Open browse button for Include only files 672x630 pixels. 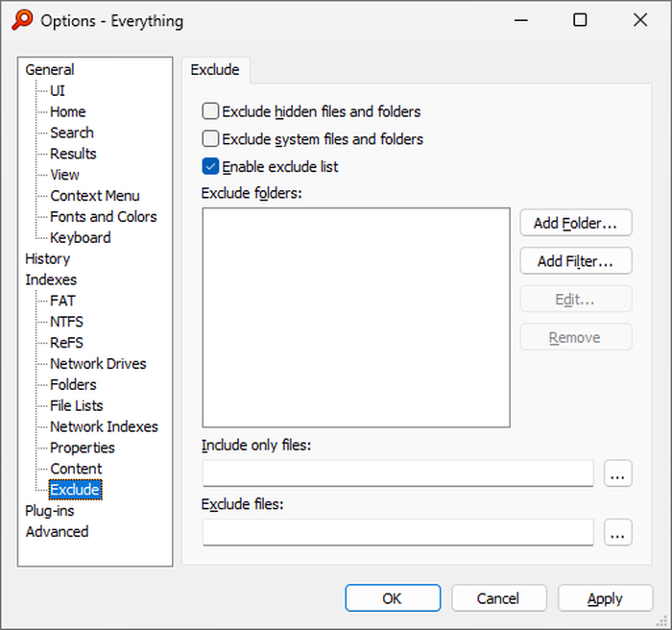click(617, 473)
